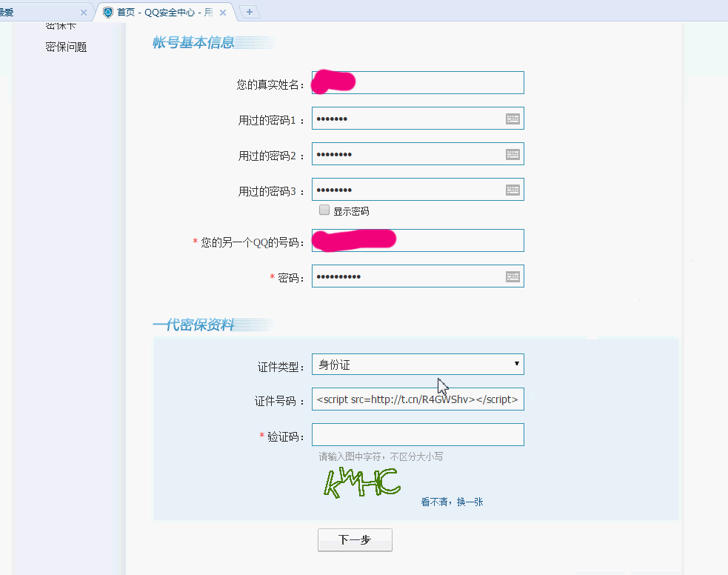Click the 验证码 input field

coord(418,435)
